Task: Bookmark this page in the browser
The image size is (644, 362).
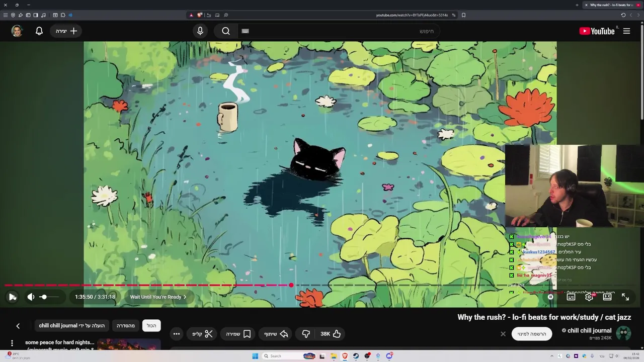Action: coord(463,15)
